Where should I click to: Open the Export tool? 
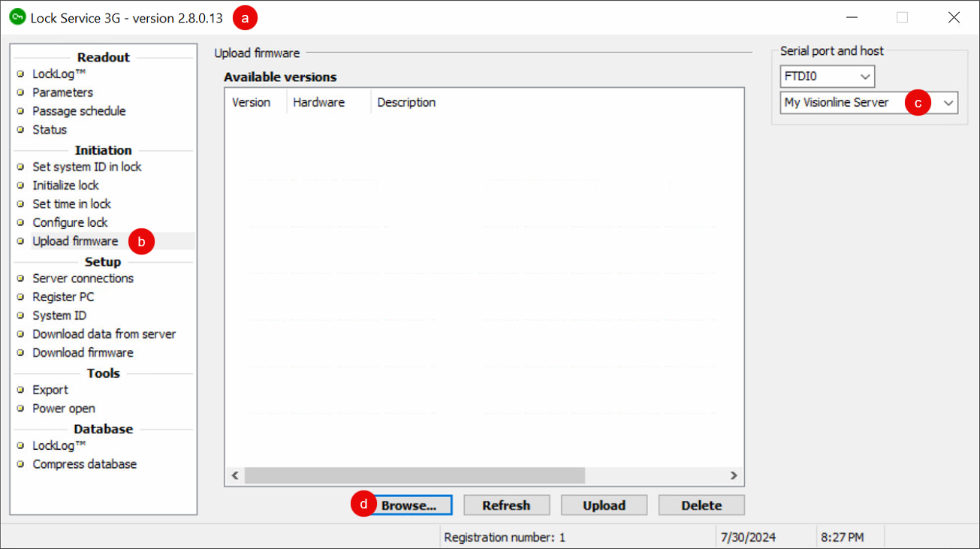[x=50, y=391]
